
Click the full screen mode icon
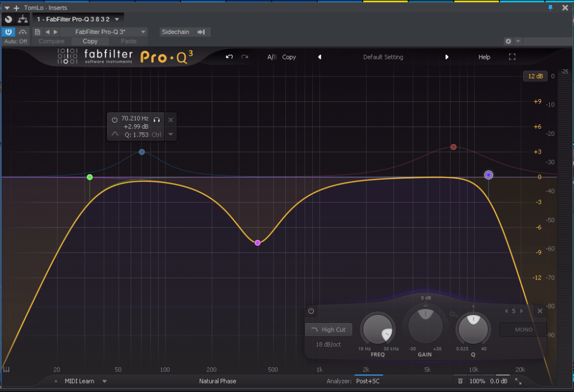click(x=512, y=57)
